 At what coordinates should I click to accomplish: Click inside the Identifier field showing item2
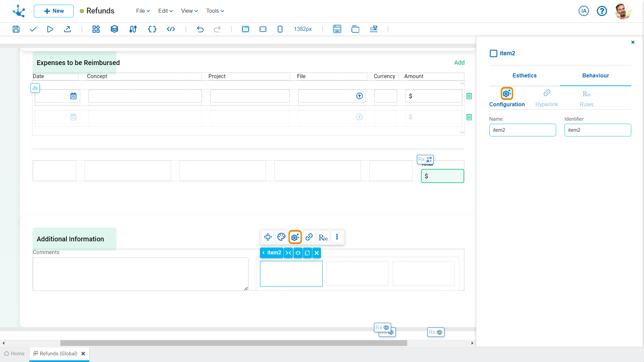(598, 130)
